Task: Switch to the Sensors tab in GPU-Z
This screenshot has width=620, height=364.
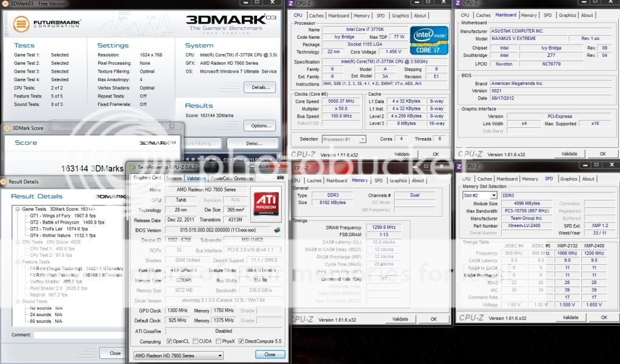Action: click(x=174, y=179)
